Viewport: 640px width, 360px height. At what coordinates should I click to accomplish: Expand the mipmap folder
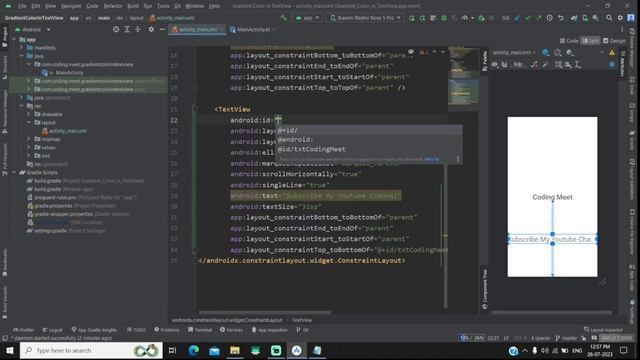[29, 139]
